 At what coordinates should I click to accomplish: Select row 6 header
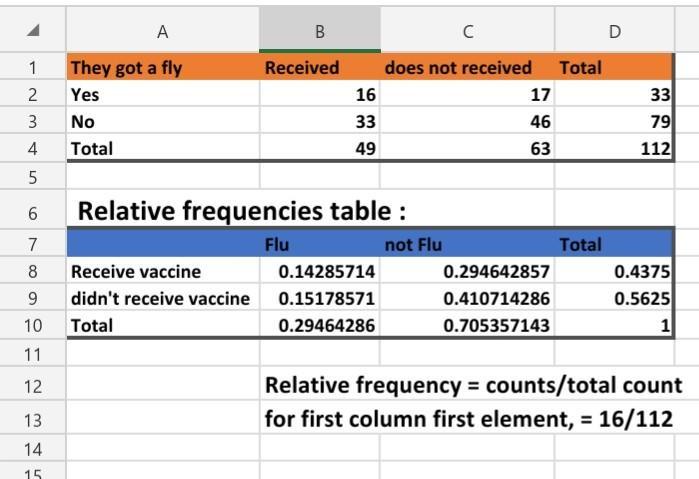[33, 211]
